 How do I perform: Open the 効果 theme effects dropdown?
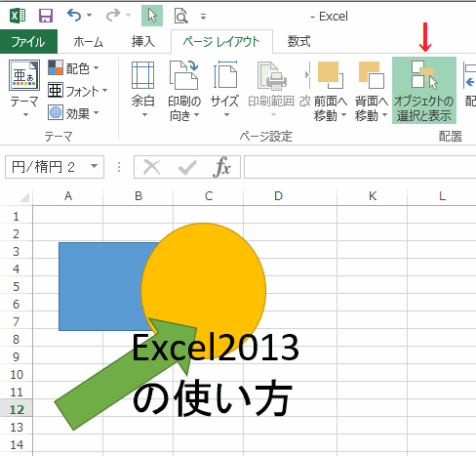(73, 113)
